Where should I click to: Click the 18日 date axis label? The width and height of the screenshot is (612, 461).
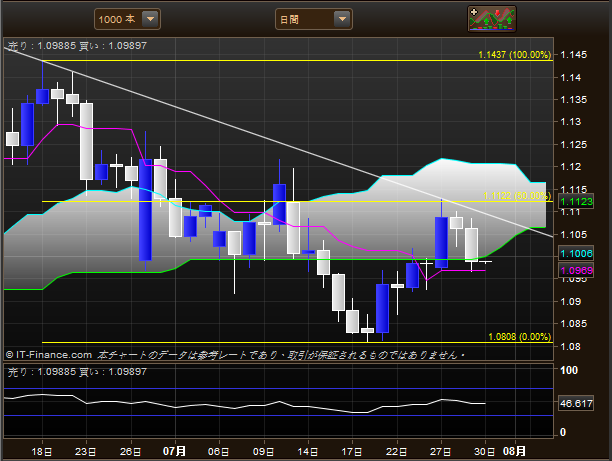pyautogui.click(x=42, y=452)
